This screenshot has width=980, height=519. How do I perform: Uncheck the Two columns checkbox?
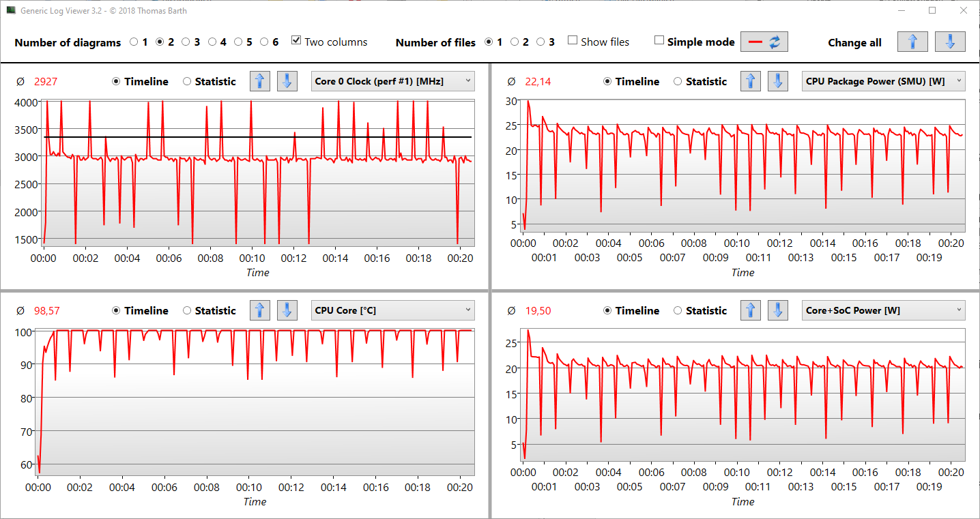point(296,41)
